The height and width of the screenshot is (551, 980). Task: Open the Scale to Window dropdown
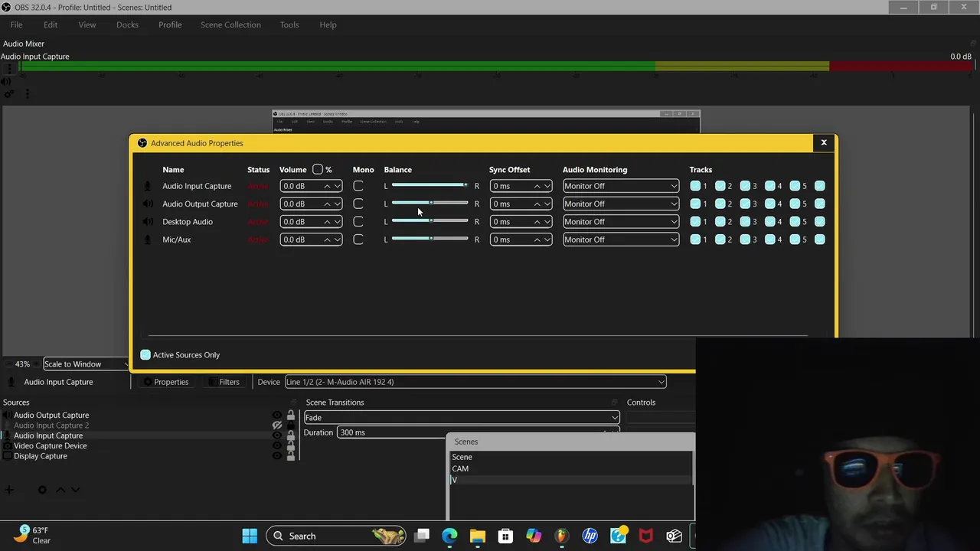click(x=86, y=364)
